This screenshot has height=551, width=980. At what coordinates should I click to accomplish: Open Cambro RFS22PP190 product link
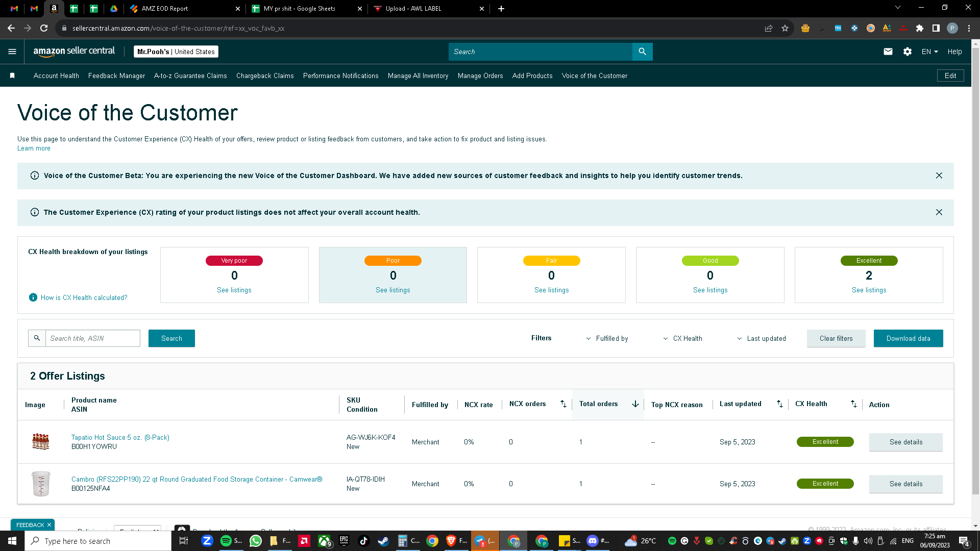click(x=197, y=479)
